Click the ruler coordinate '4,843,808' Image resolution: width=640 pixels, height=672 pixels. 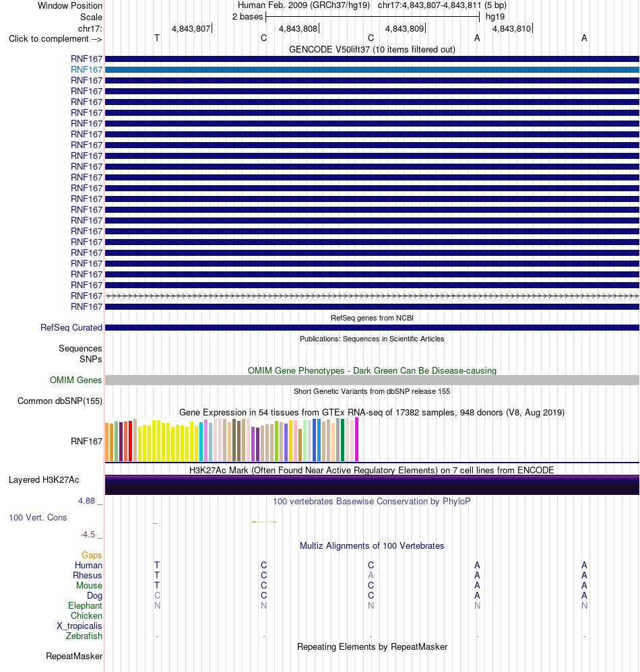pos(298,29)
